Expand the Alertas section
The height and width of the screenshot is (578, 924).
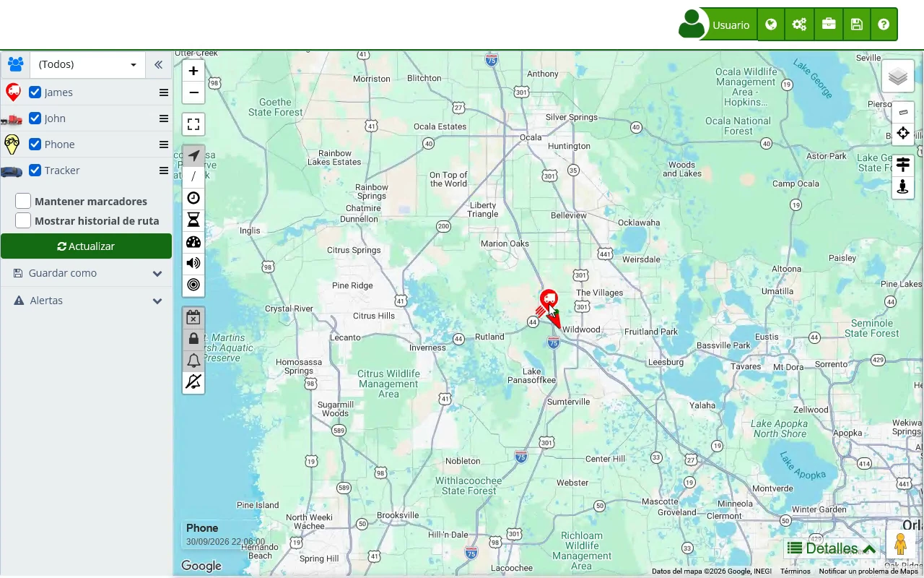pyautogui.click(x=86, y=301)
